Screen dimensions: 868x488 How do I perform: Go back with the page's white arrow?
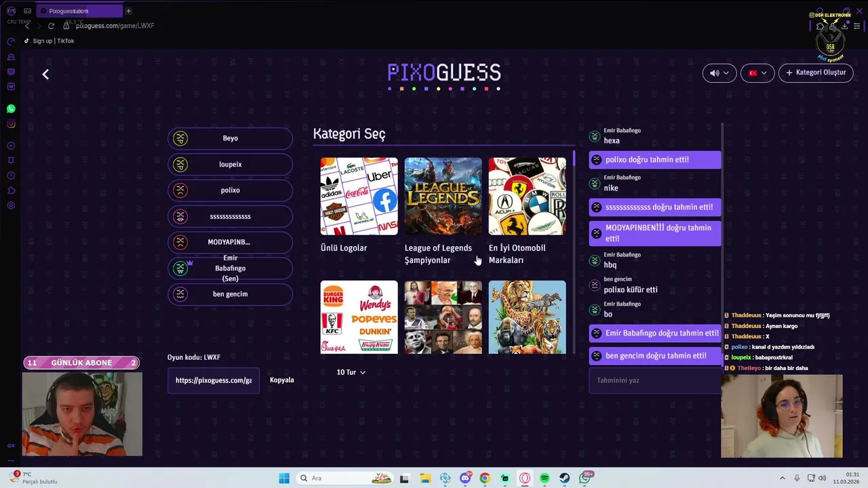coord(45,75)
